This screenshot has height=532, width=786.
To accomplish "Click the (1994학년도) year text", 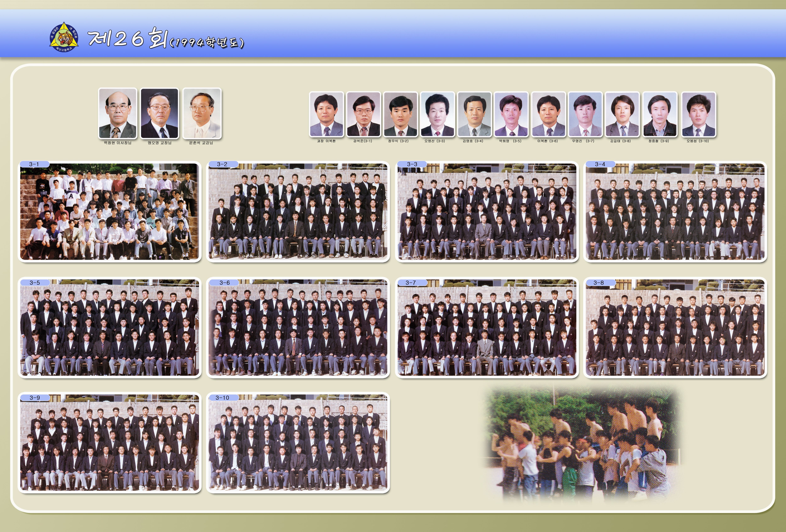I will [206, 43].
